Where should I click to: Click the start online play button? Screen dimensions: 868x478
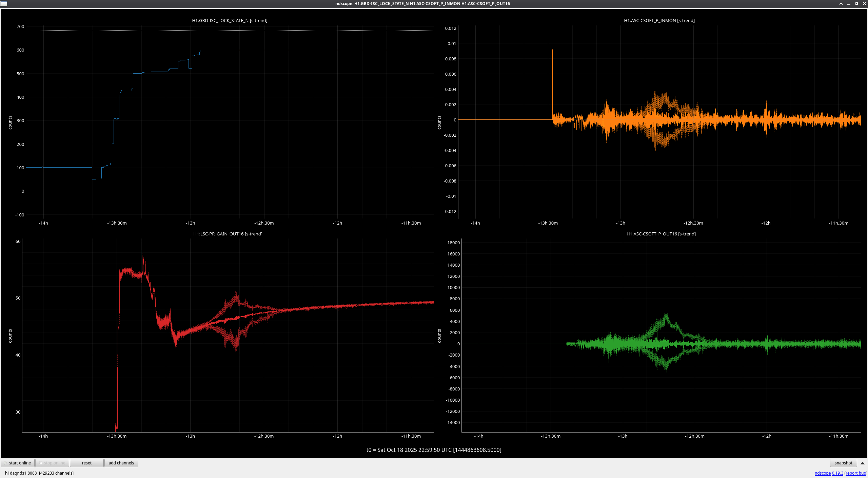tap(18, 463)
